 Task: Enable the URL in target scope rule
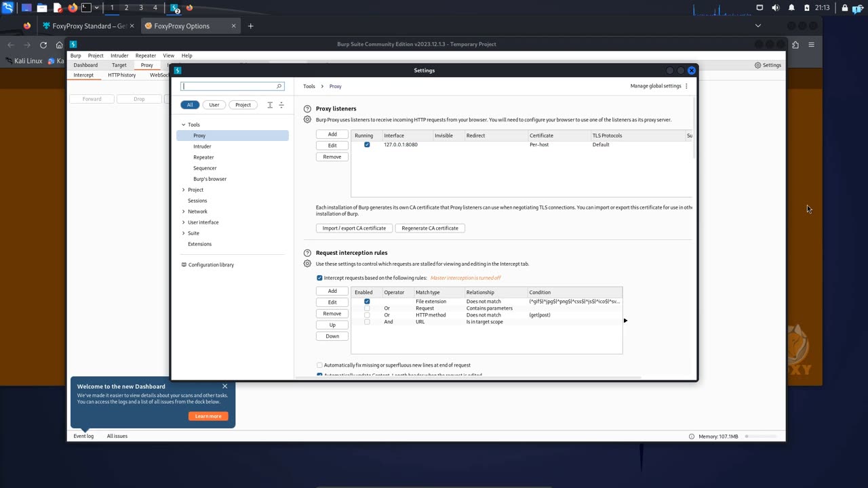point(367,321)
